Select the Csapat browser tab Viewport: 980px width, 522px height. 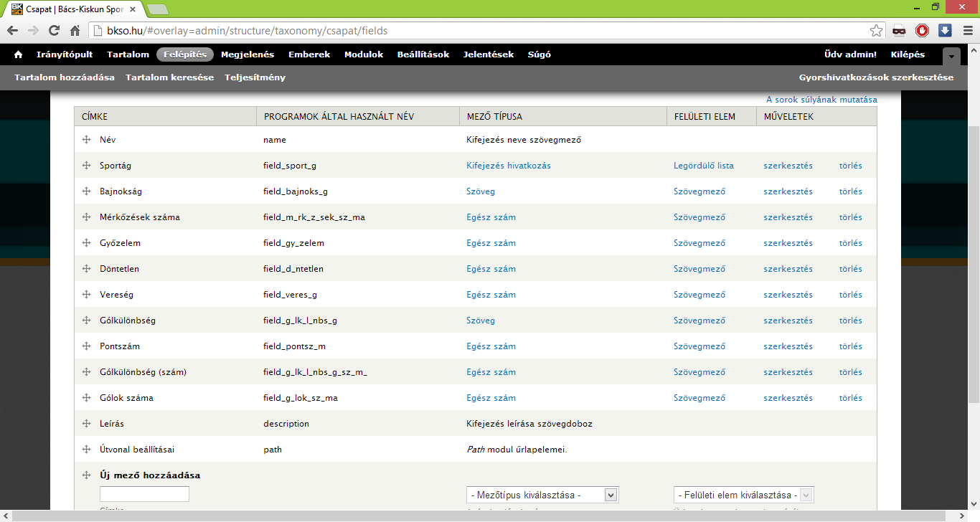75,9
